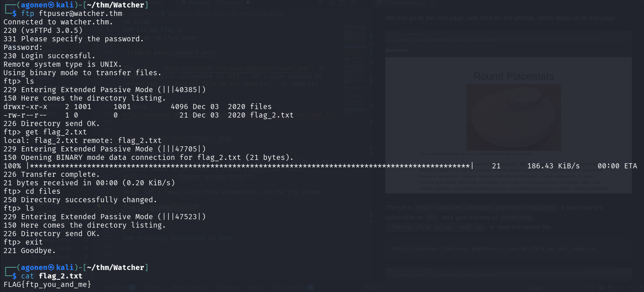Click the Split Editor icon

[353, 3]
